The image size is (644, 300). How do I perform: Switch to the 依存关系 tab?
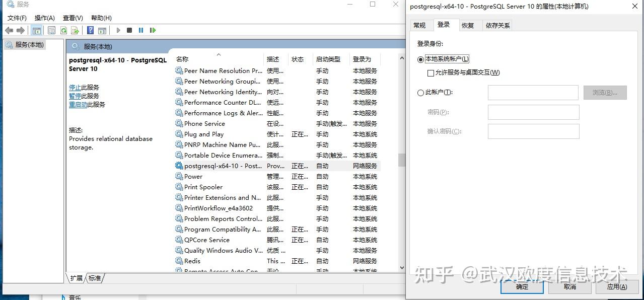tap(497, 25)
